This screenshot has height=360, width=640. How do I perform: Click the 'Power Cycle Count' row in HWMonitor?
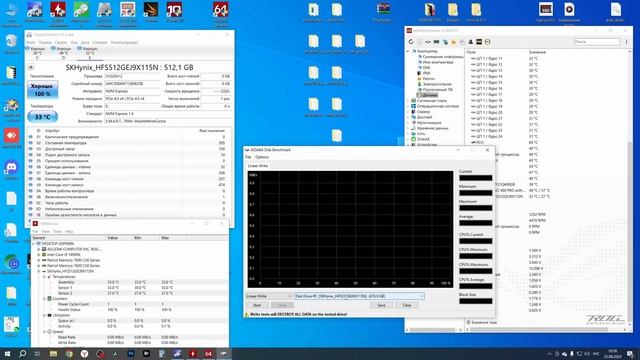point(129,304)
